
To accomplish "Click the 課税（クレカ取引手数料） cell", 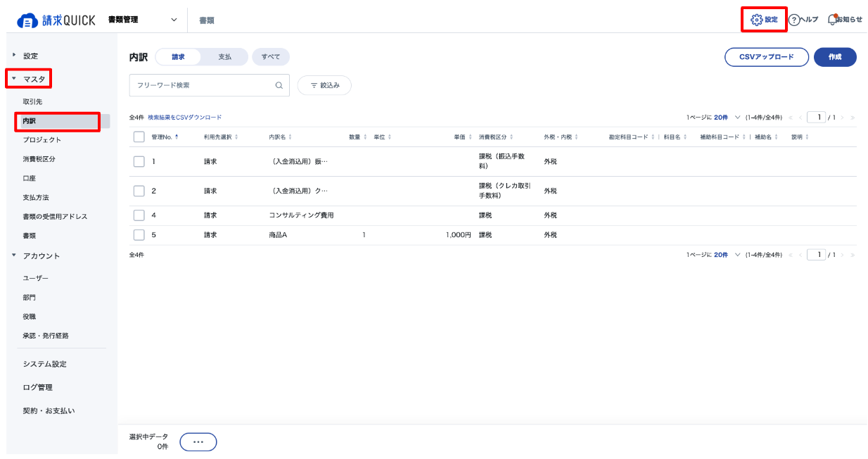I will [x=505, y=191].
